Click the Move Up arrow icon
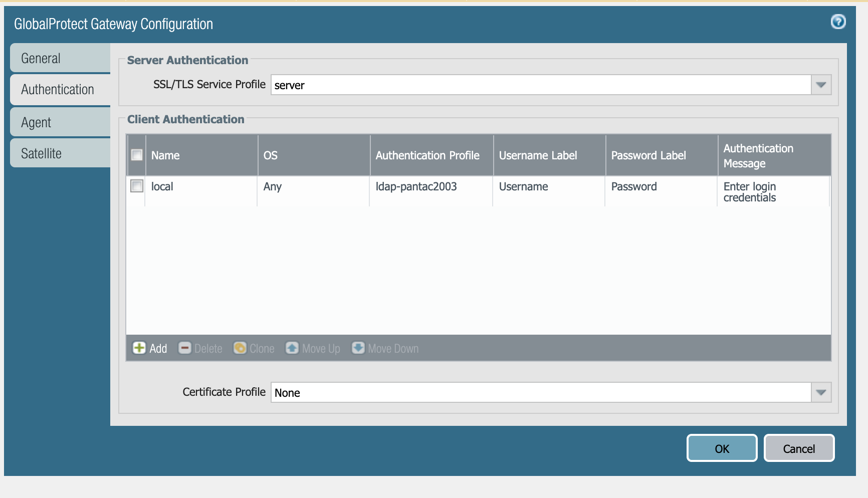This screenshot has height=498, width=868. click(x=292, y=348)
